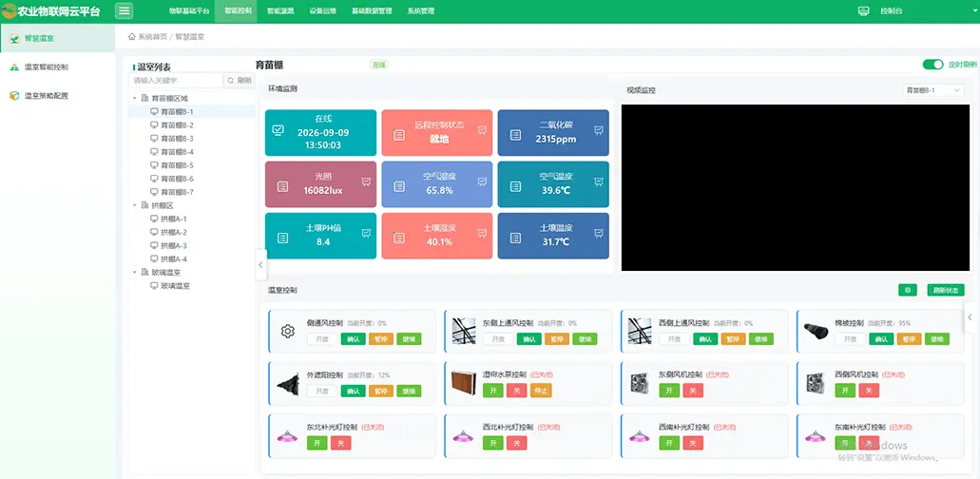Click the list icon on 光照 card
Image resolution: width=980 pixels, height=479 pixels.
coord(282,186)
